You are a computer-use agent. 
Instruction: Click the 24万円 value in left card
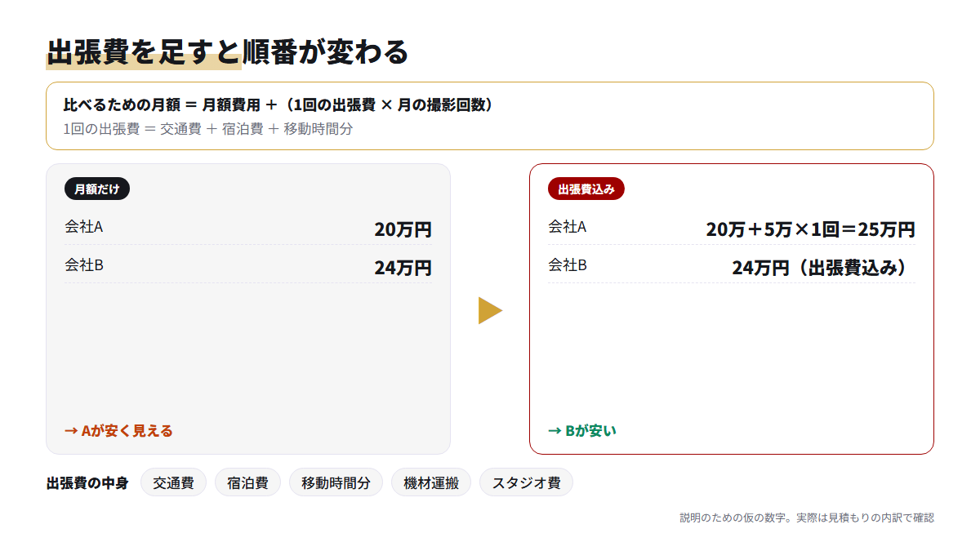click(403, 268)
